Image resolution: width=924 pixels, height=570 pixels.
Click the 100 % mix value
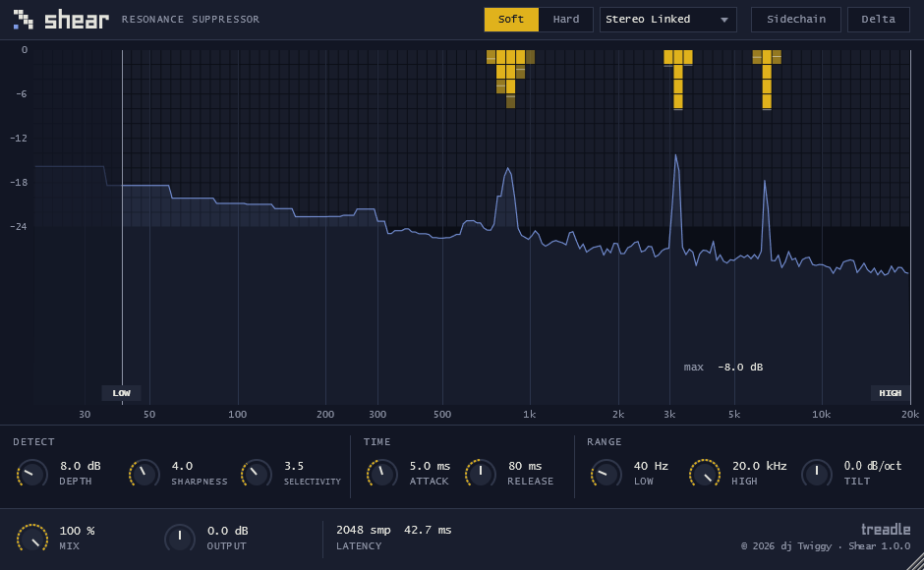[x=78, y=531]
